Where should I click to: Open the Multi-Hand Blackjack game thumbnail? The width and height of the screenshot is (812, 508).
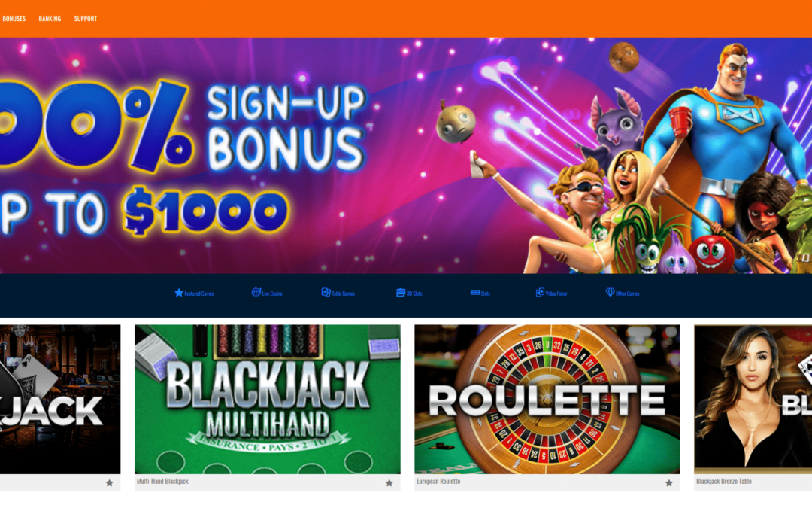(267, 399)
